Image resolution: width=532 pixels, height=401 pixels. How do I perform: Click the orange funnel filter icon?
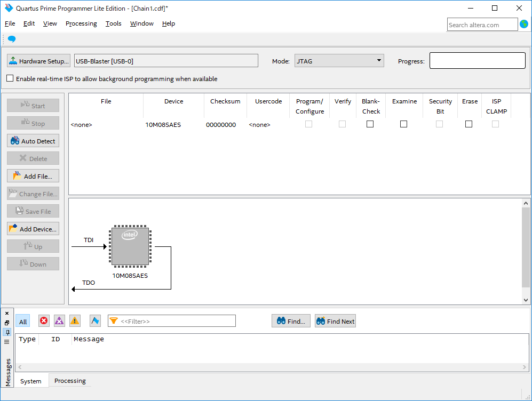pyautogui.click(x=114, y=320)
